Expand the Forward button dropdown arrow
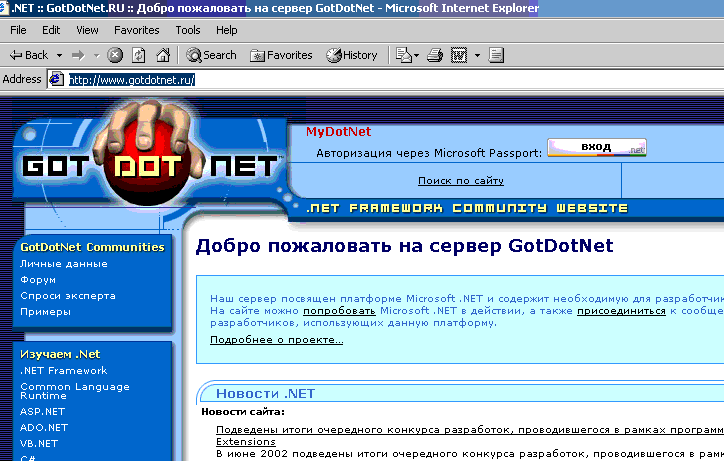Screen dimensions: 724x461 coord(95,55)
